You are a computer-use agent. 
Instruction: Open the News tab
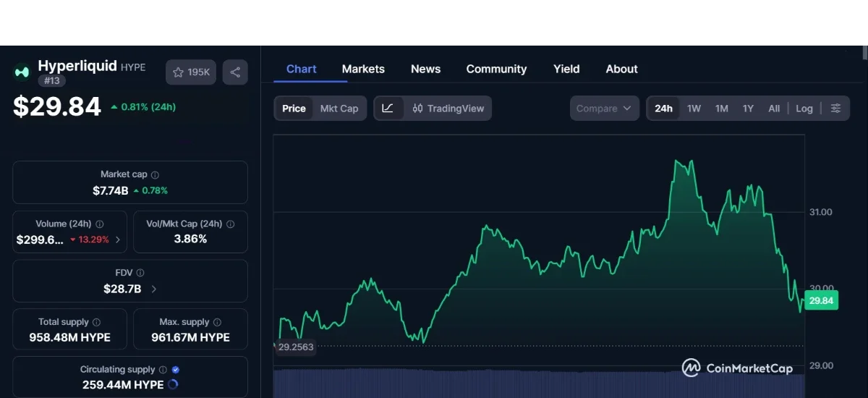click(425, 69)
